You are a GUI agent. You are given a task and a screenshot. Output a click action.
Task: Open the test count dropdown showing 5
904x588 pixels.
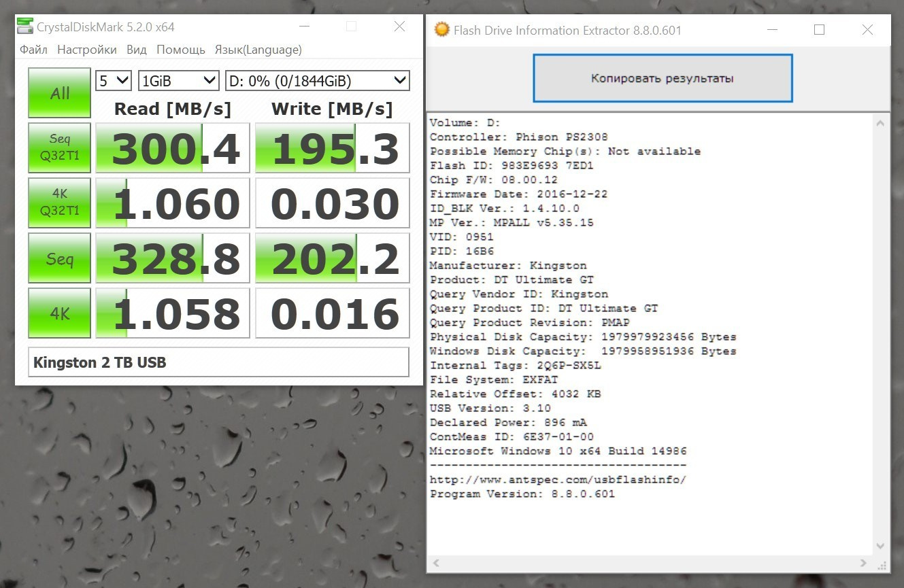tap(114, 81)
